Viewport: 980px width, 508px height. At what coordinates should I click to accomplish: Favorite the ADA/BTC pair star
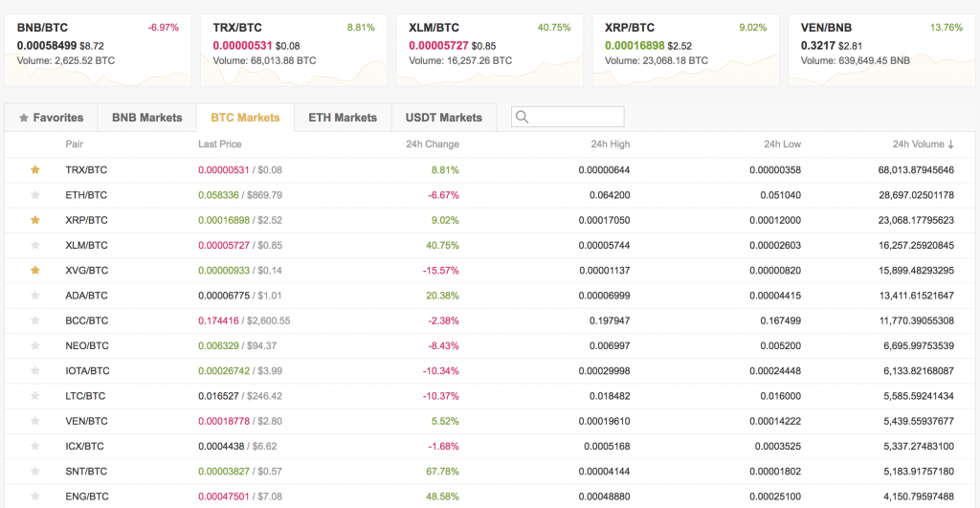[x=35, y=296]
